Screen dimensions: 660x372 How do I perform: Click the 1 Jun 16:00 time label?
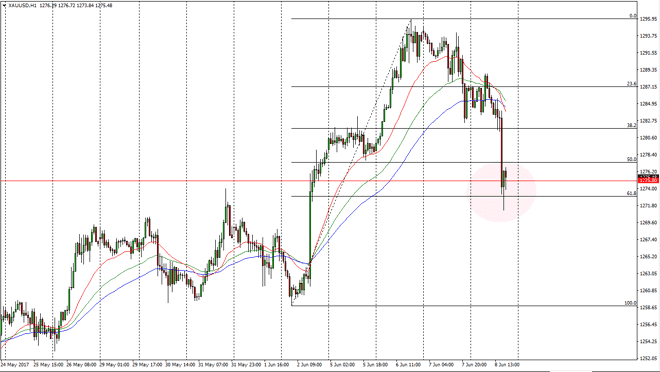[277, 364]
